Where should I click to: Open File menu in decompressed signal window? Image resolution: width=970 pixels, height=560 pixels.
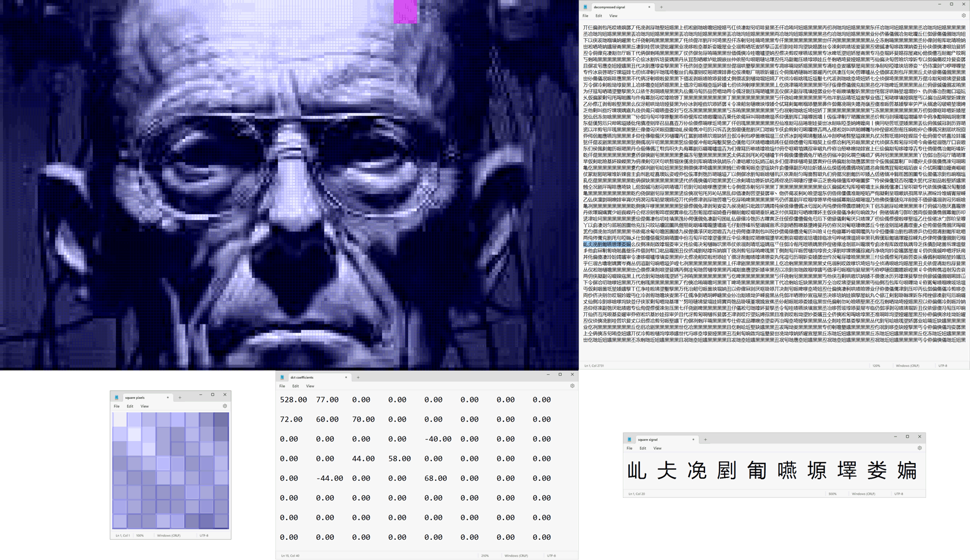585,16
